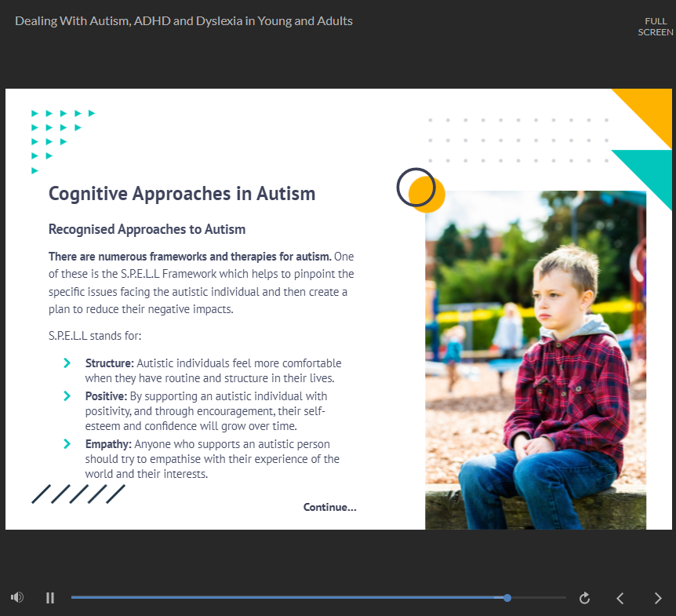The width and height of the screenshot is (676, 616).
Task: Mute audio using the speaker icon
Action: pyautogui.click(x=17, y=598)
